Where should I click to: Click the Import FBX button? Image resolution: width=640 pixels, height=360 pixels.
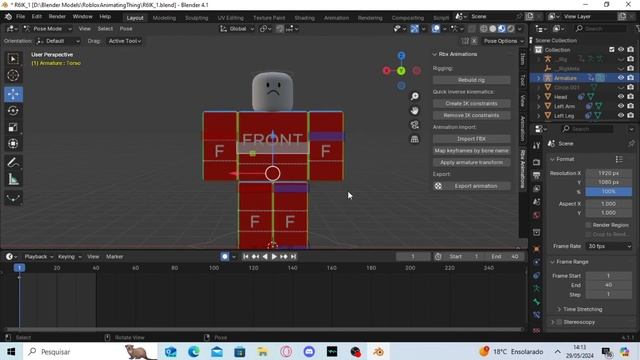tap(471, 139)
